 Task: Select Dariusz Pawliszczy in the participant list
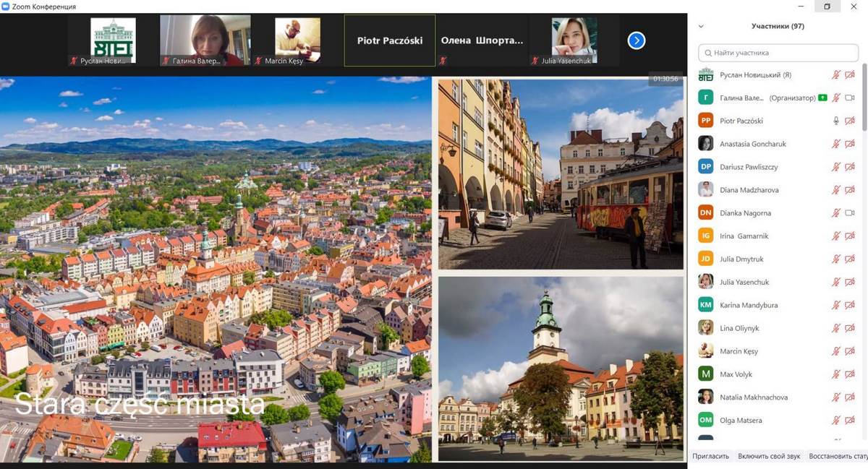pos(749,167)
